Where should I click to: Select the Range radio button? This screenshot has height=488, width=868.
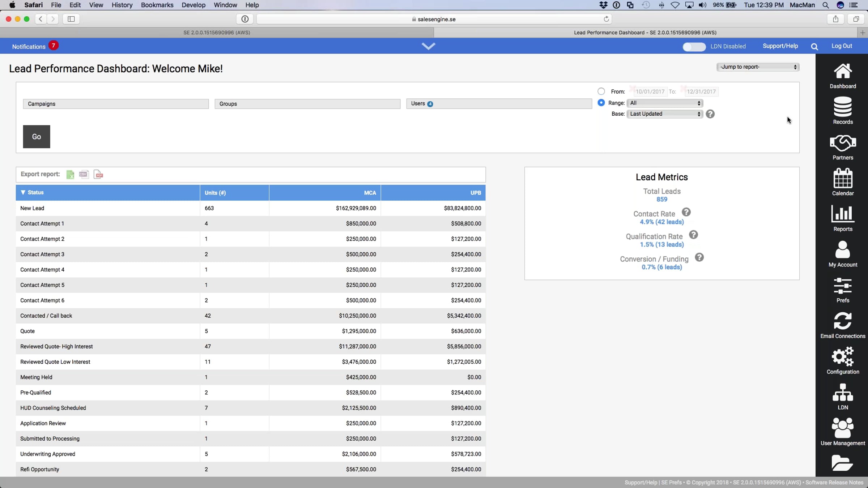pos(601,103)
